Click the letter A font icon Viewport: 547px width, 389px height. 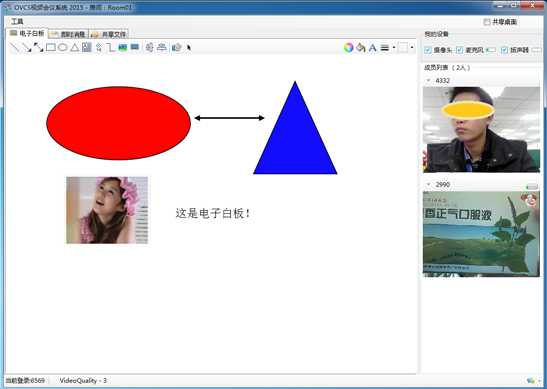(x=373, y=47)
